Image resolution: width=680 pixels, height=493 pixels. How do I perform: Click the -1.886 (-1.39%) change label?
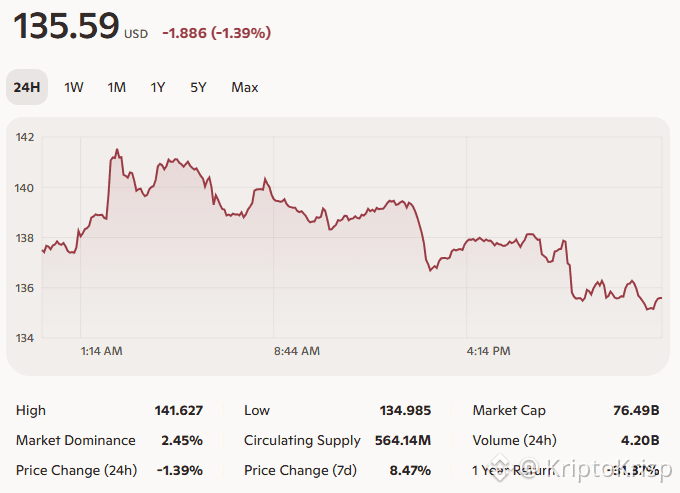pos(216,33)
